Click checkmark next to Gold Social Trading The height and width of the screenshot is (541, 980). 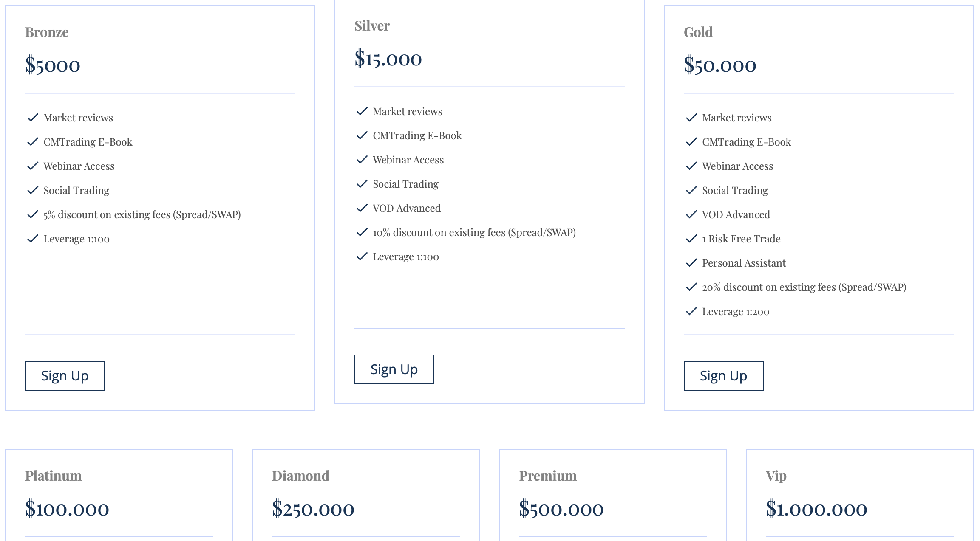point(691,190)
